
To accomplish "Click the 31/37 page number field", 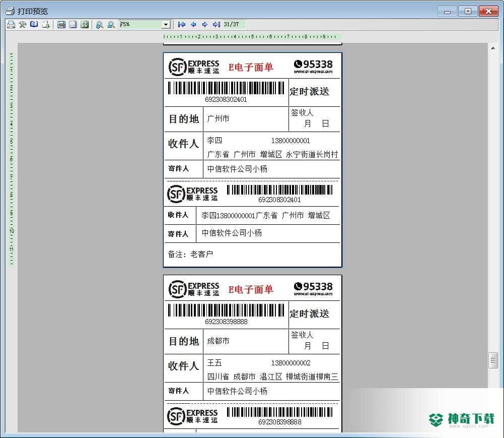I will coord(234,25).
